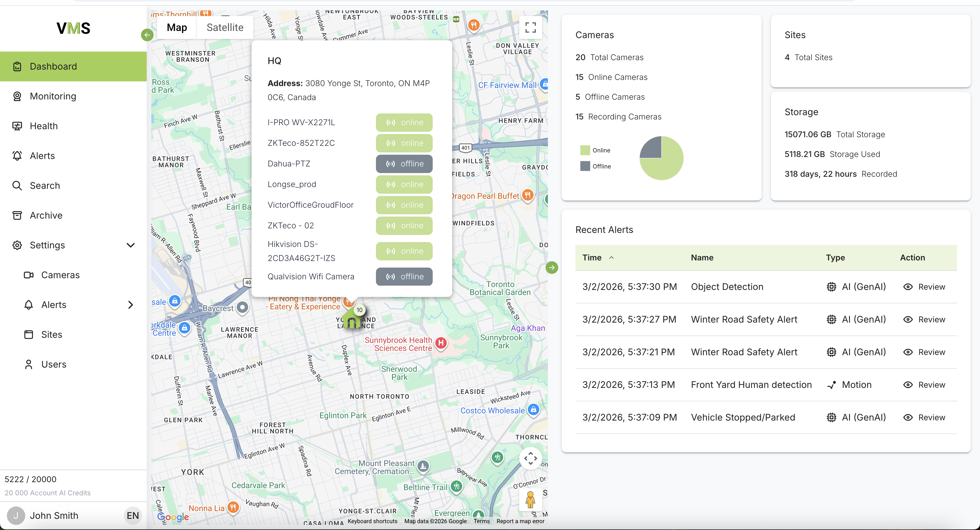
Task: Click the map fullscreen toggle icon
Action: click(x=530, y=28)
